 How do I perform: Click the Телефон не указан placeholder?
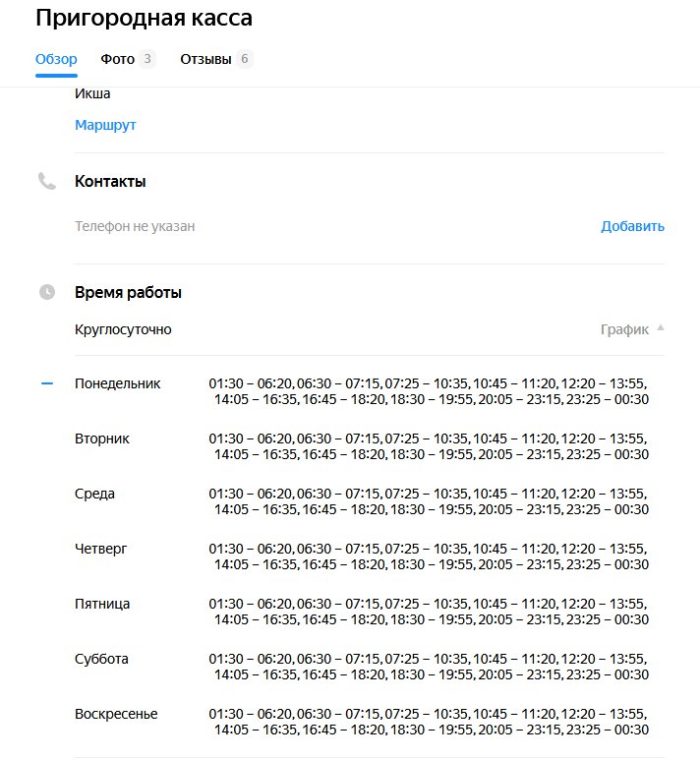point(135,226)
